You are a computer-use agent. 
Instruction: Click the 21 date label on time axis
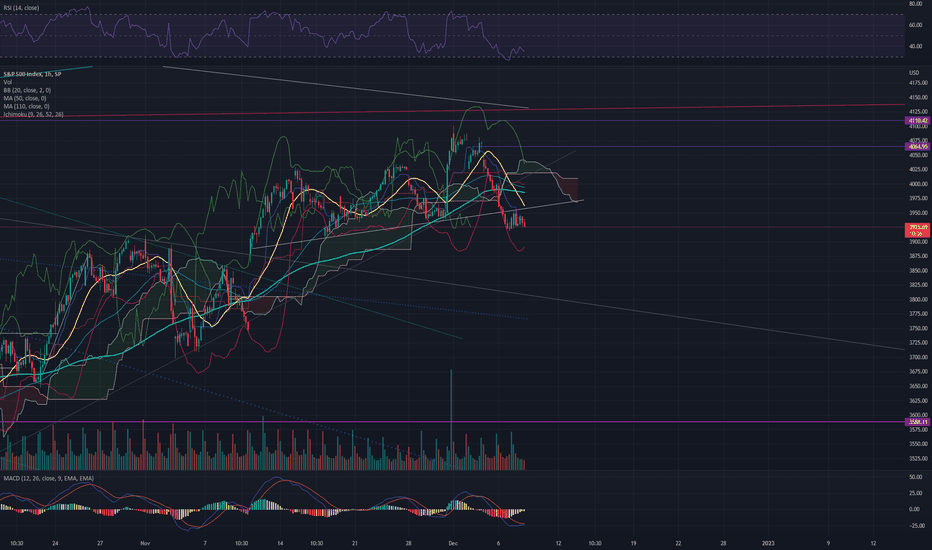(x=354, y=543)
